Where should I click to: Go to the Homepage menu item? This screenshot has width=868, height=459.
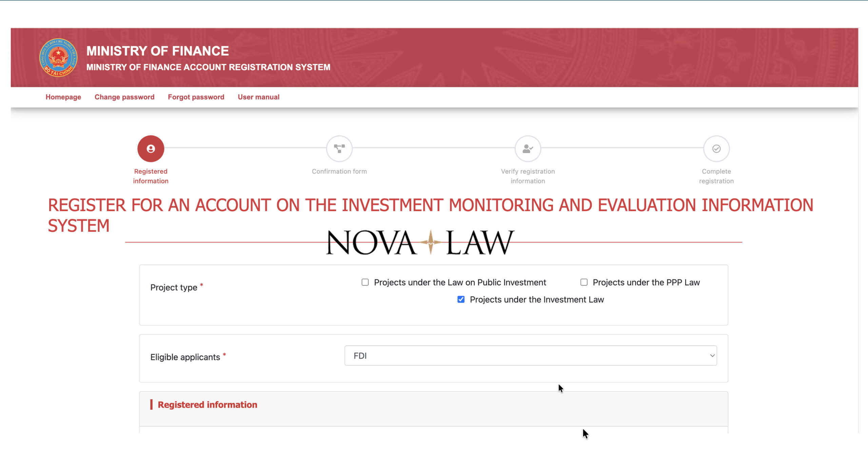coord(63,97)
